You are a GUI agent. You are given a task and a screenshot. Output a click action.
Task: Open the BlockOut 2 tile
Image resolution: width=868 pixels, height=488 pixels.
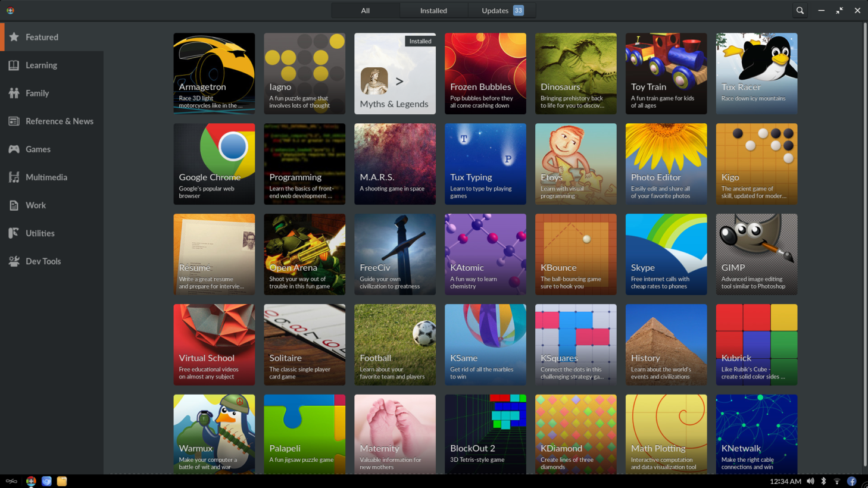486,434
